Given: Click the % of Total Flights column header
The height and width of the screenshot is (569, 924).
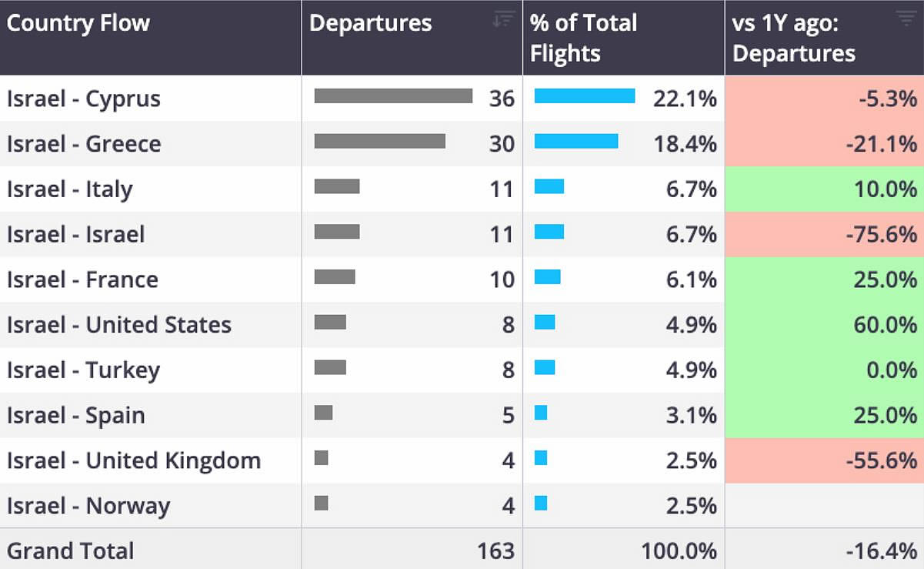Looking at the screenshot, I should (x=583, y=38).
